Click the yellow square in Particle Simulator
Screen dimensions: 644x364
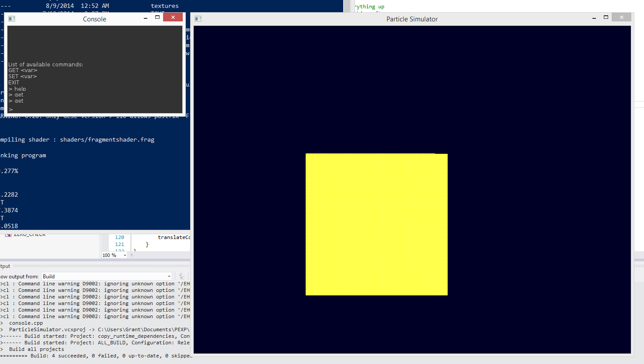(x=376, y=224)
